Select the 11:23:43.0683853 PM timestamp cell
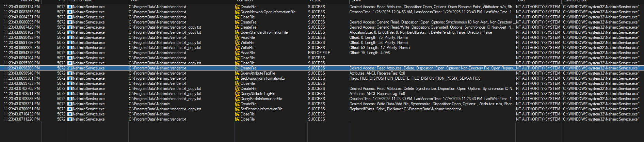Viewport: 644px width, 142px height. (22, 12)
